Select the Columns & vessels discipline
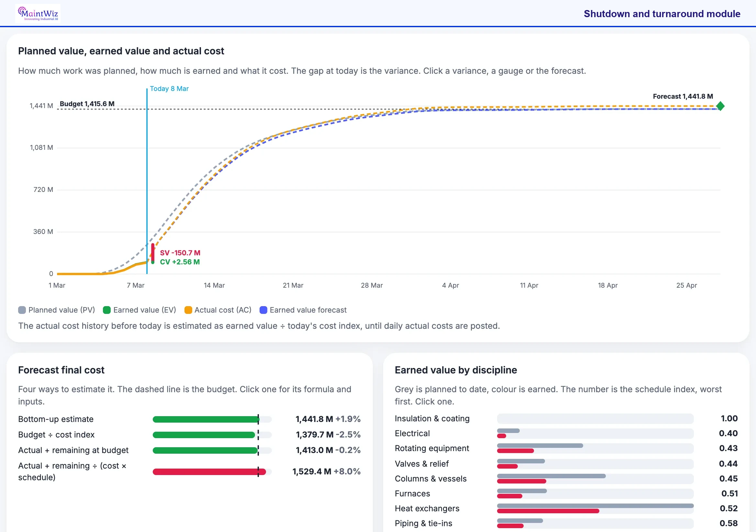 [x=566, y=479]
